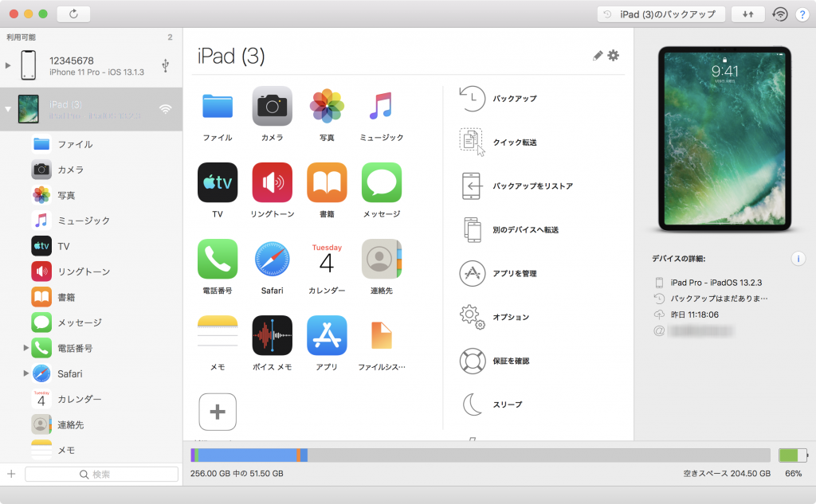Select リングトーン in the sidebar

91,272
